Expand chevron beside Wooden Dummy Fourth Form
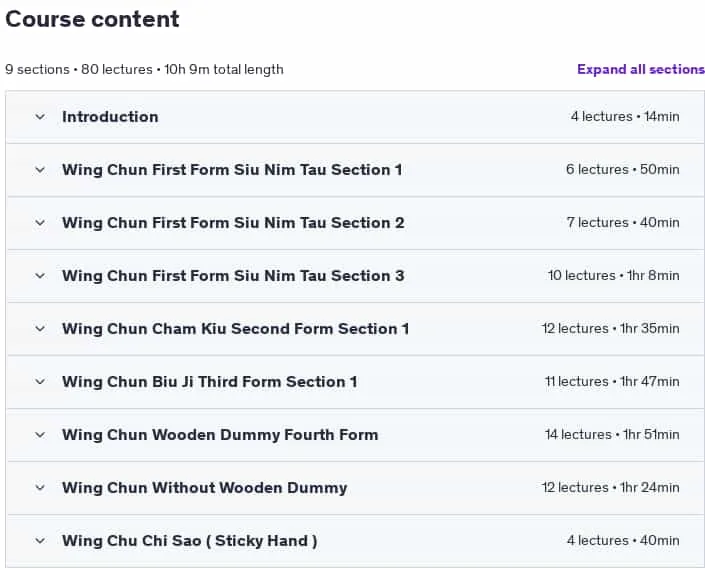The image size is (705, 568). click(40, 435)
